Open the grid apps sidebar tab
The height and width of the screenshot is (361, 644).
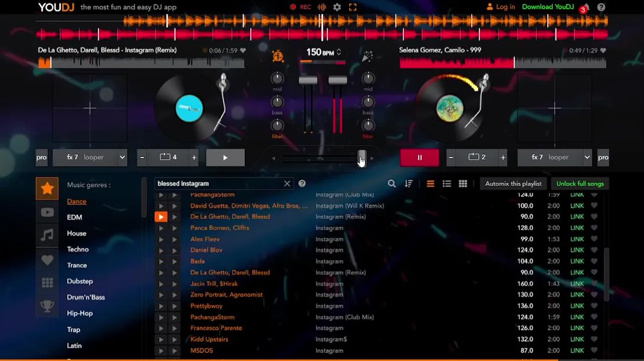[x=47, y=283]
